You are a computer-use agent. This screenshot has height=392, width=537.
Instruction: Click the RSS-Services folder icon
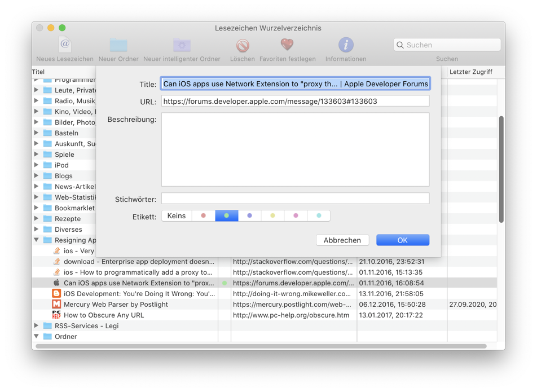point(47,325)
